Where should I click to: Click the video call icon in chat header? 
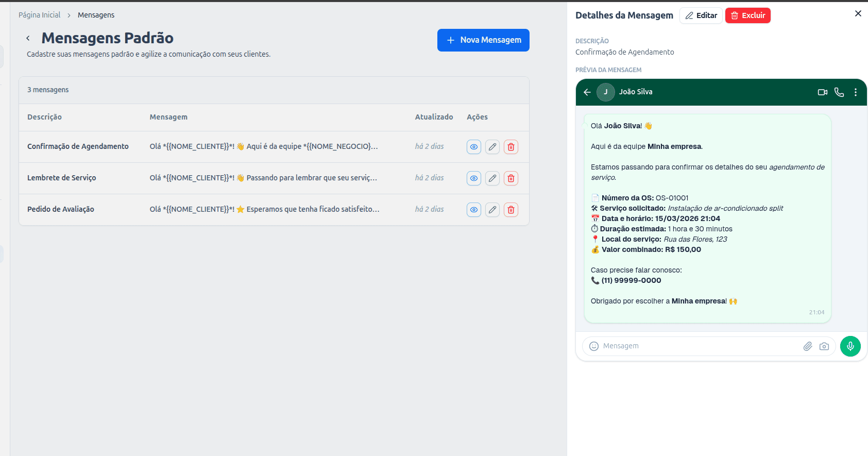point(822,92)
